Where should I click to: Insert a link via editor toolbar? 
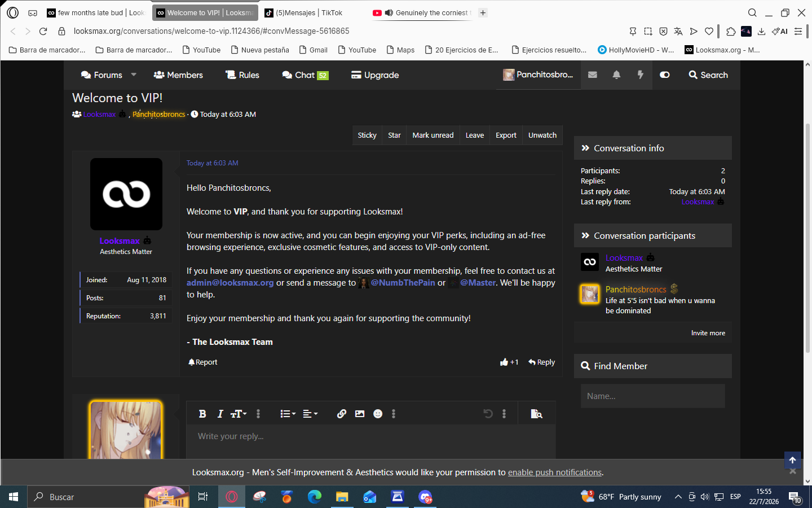coord(342,414)
